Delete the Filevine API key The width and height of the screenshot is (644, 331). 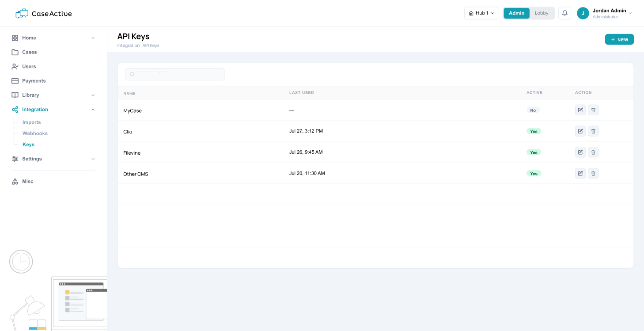593,152
